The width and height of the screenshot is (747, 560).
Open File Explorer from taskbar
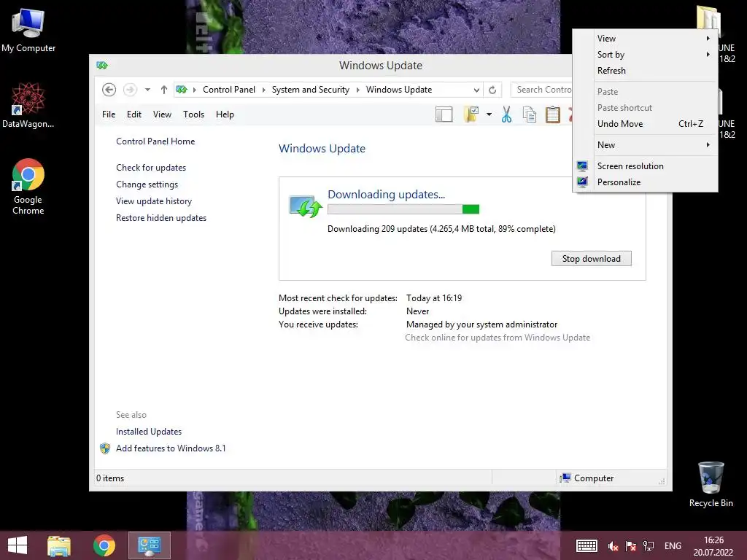(59, 545)
